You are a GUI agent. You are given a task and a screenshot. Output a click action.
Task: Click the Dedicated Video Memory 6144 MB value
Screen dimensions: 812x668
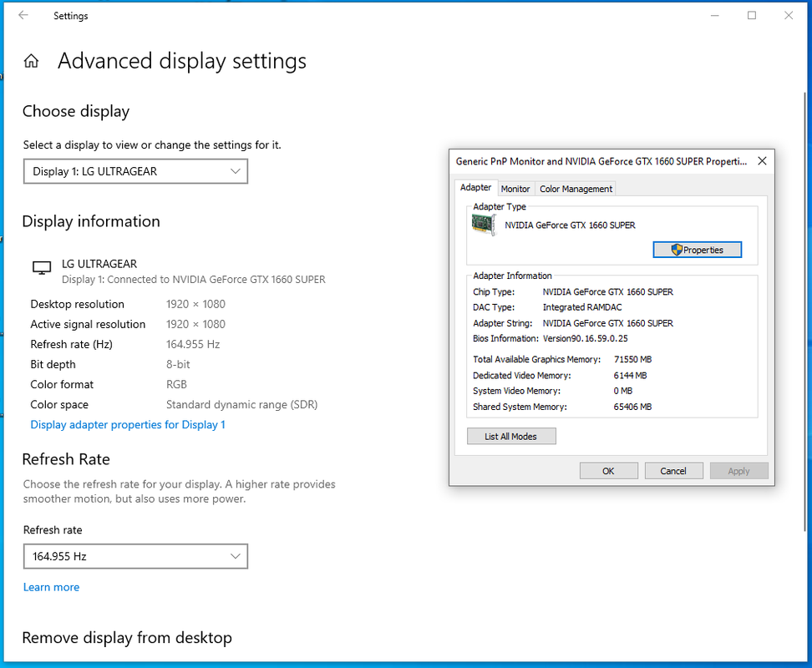(x=630, y=375)
